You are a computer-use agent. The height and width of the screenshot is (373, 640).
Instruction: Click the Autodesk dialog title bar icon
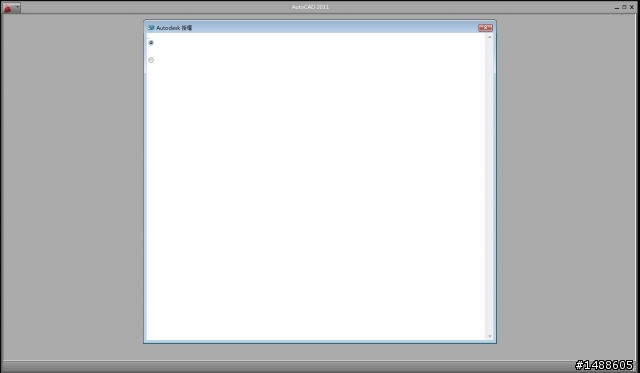click(x=151, y=28)
